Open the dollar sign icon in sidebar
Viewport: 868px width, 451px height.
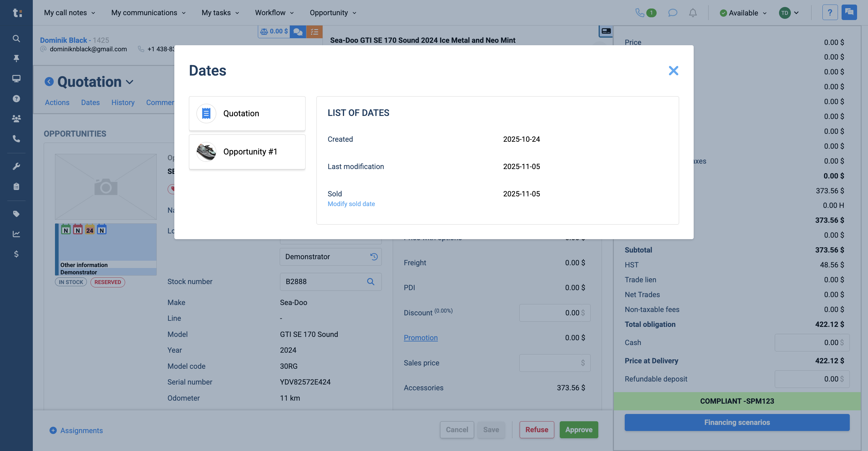click(x=16, y=254)
